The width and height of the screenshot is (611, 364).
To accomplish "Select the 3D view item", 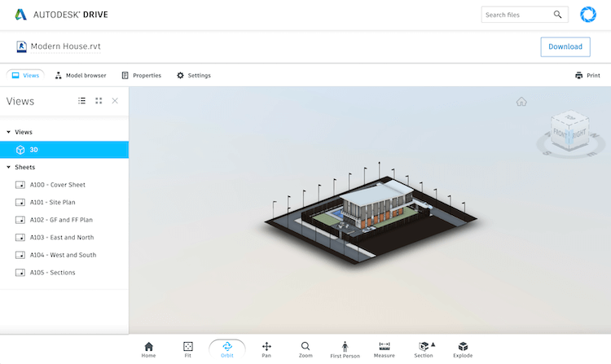I will pyautogui.click(x=64, y=150).
